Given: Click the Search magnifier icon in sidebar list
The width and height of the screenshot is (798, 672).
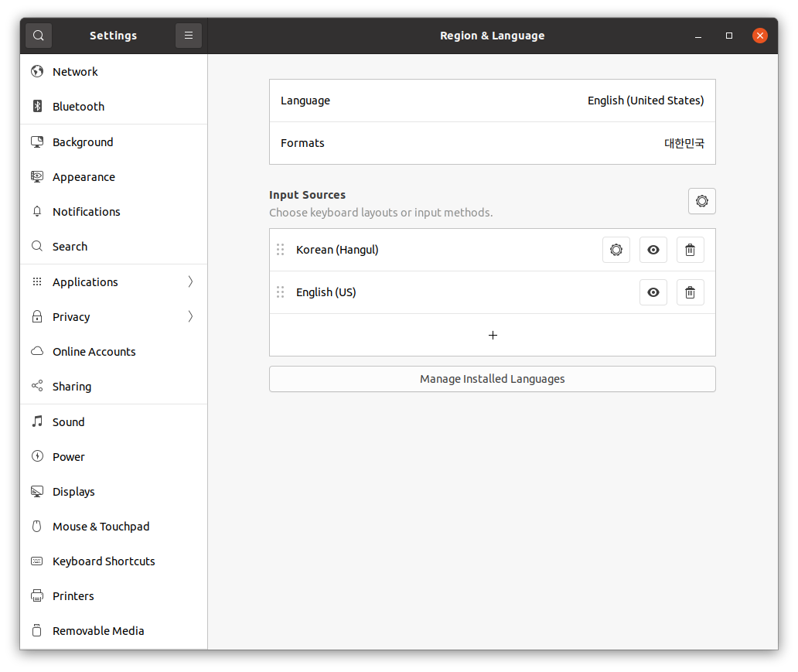Looking at the screenshot, I should (x=37, y=246).
